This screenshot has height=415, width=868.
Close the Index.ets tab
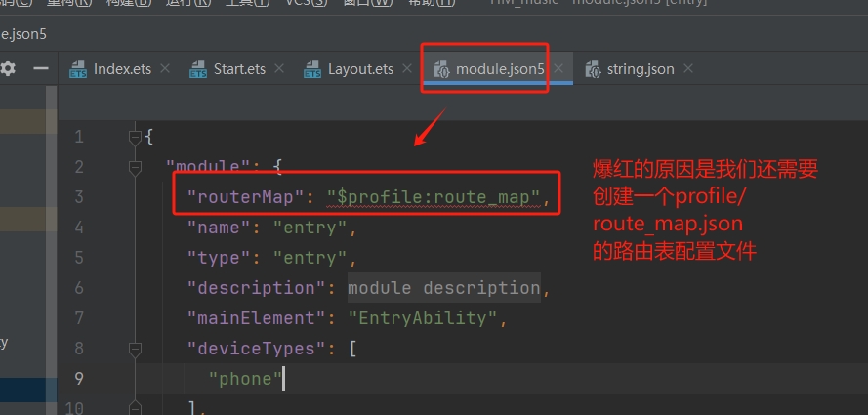pyautogui.click(x=165, y=69)
